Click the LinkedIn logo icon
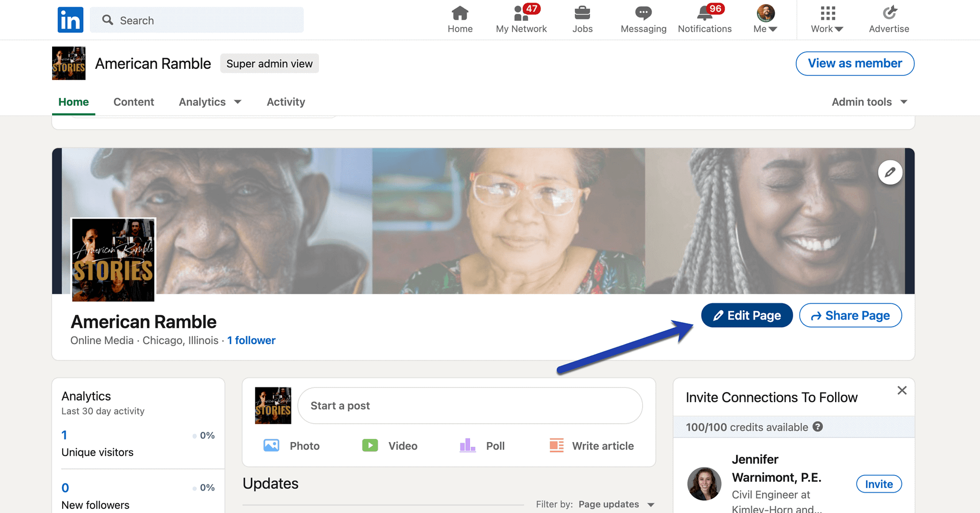Viewport: 980px width, 513px height. click(x=70, y=20)
